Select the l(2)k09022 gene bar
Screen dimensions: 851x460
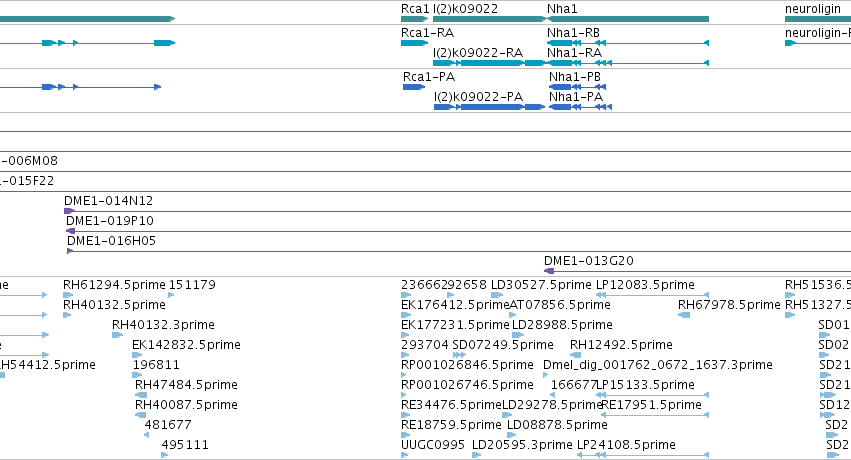490,19
